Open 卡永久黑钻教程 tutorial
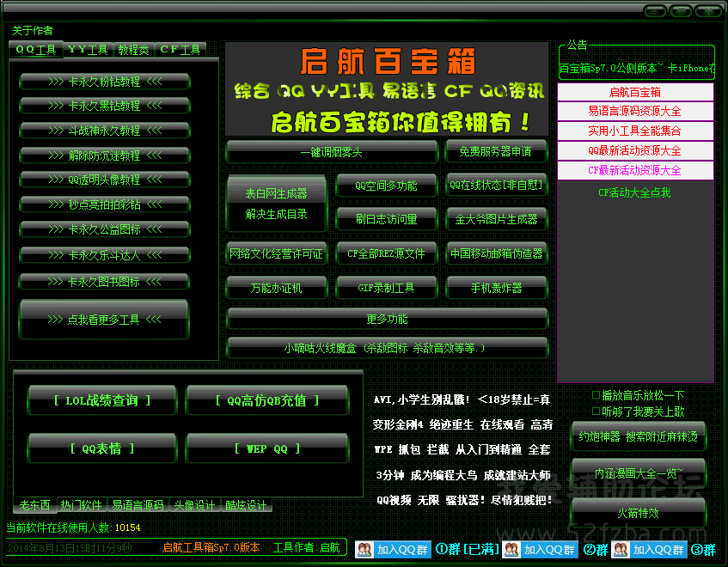This screenshot has height=567, width=728. click(105, 106)
